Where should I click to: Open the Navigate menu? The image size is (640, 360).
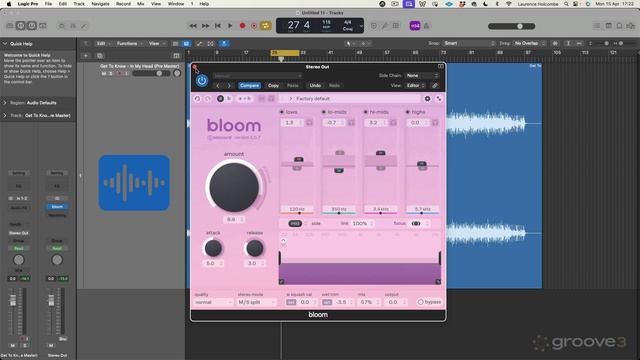coord(100,4)
